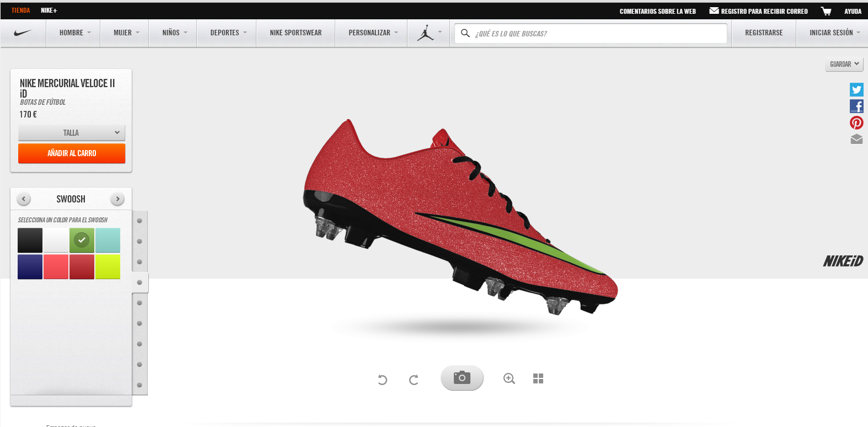Image resolution: width=868 pixels, height=427 pixels.
Task: Select the first step dot in side tab strip
Action: [x=140, y=221]
